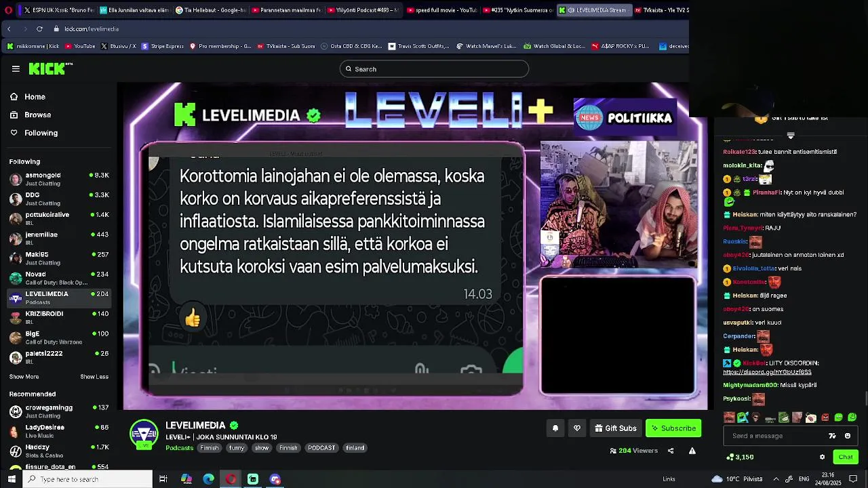The width and height of the screenshot is (868, 488).
Task: Click the green Subscribe button
Action: 673,428
